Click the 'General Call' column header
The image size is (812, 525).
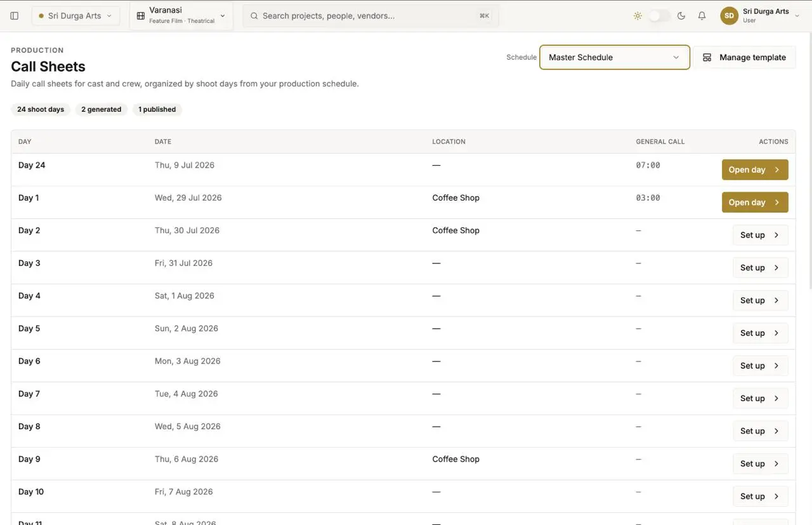pos(660,142)
